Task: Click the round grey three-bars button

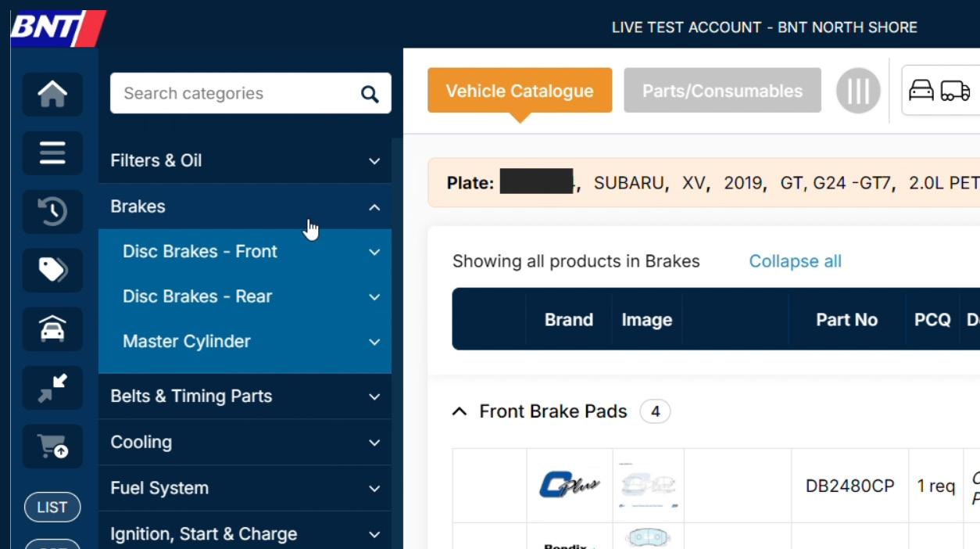Action: point(858,91)
